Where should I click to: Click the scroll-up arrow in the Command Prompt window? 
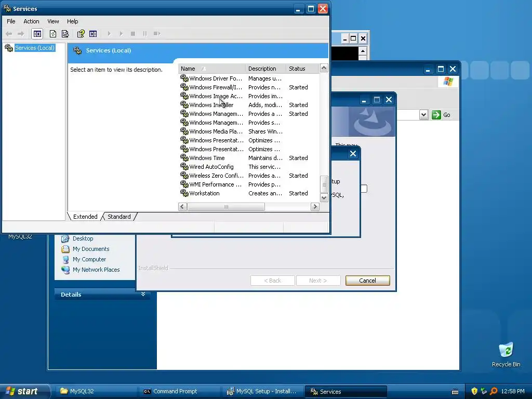(x=363, y=51)
